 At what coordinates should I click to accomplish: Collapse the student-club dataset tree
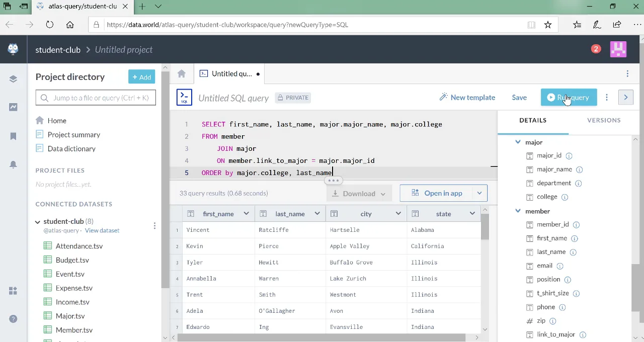[38, 222]
